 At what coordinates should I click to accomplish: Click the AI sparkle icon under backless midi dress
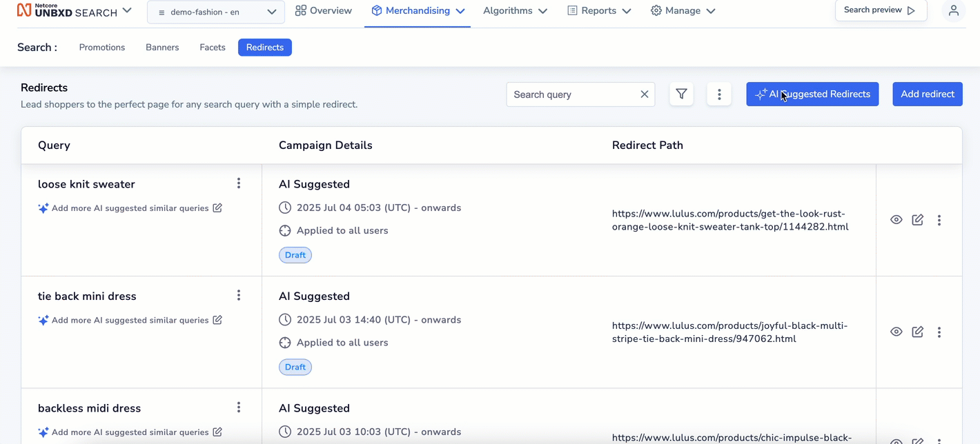(43, 432)
